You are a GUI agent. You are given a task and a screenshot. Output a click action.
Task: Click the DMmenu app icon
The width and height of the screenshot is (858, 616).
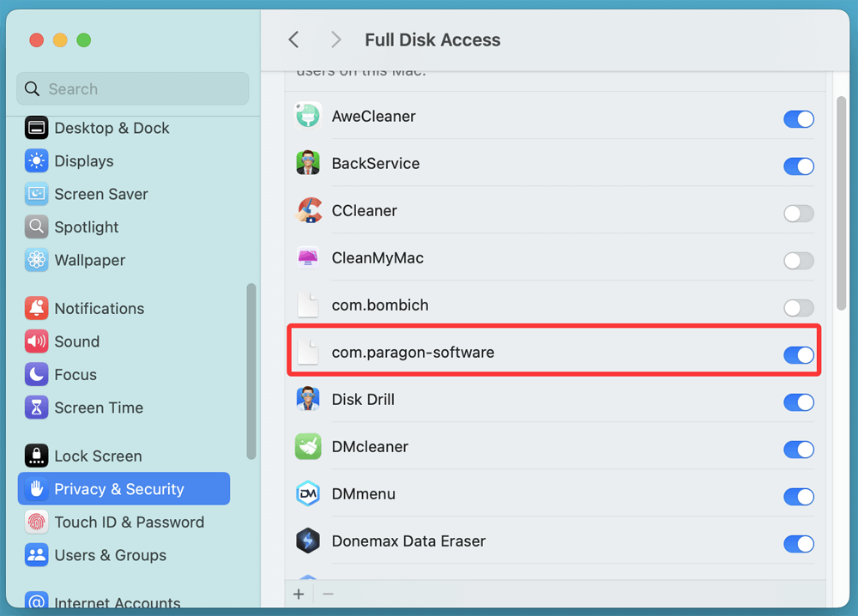point(307,493)
